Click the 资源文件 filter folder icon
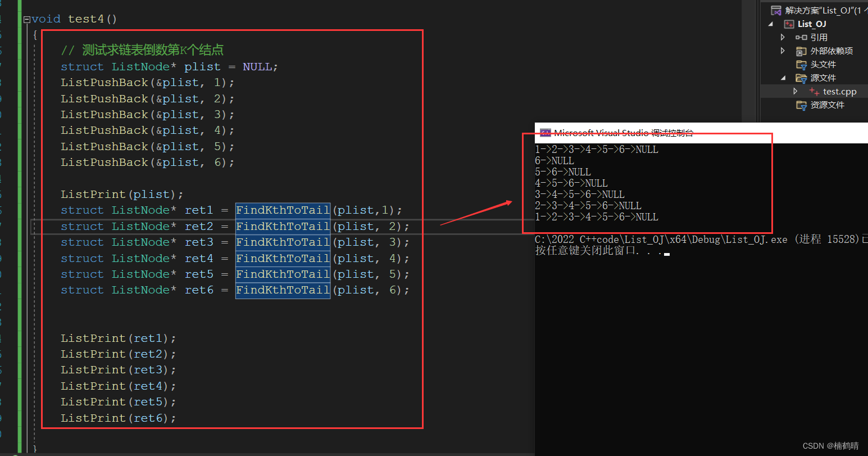 801,105
